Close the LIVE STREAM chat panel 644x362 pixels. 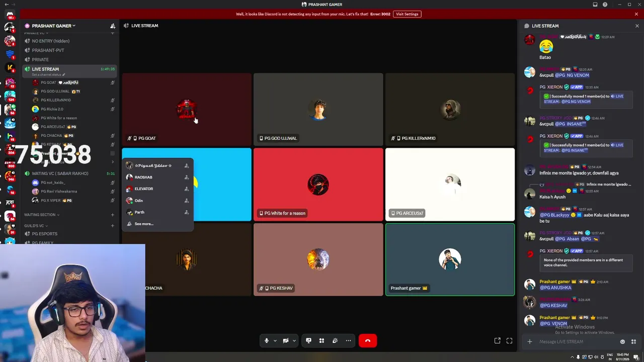pos(637,26)
